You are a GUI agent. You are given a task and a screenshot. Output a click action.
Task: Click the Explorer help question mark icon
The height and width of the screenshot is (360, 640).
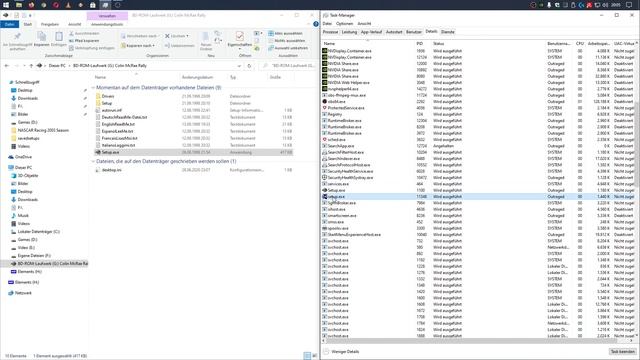[x=316, y=24]
